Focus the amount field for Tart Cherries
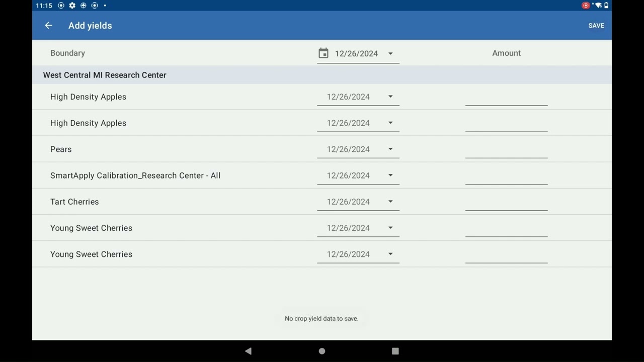 506,202
